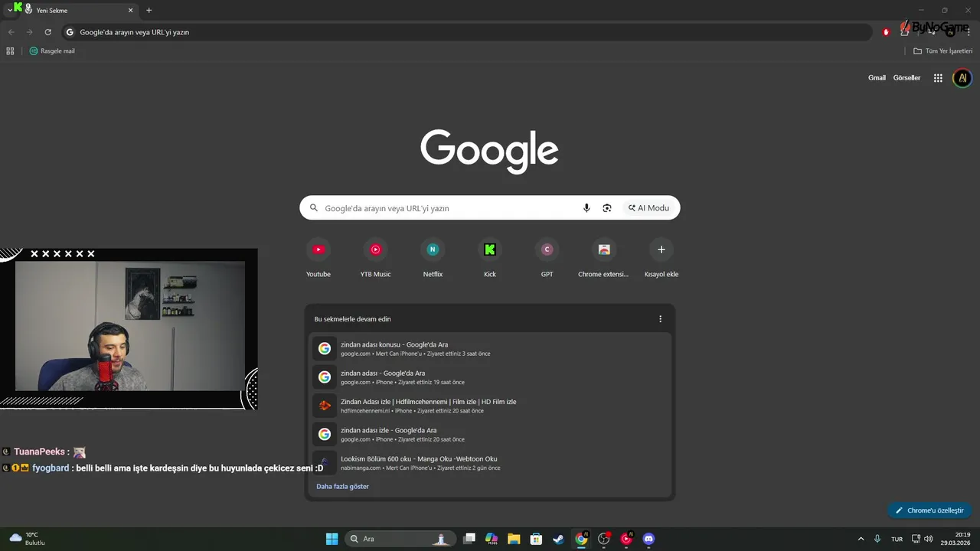Open options menu of Bu sekmelerle devam edin

[661, 319]
